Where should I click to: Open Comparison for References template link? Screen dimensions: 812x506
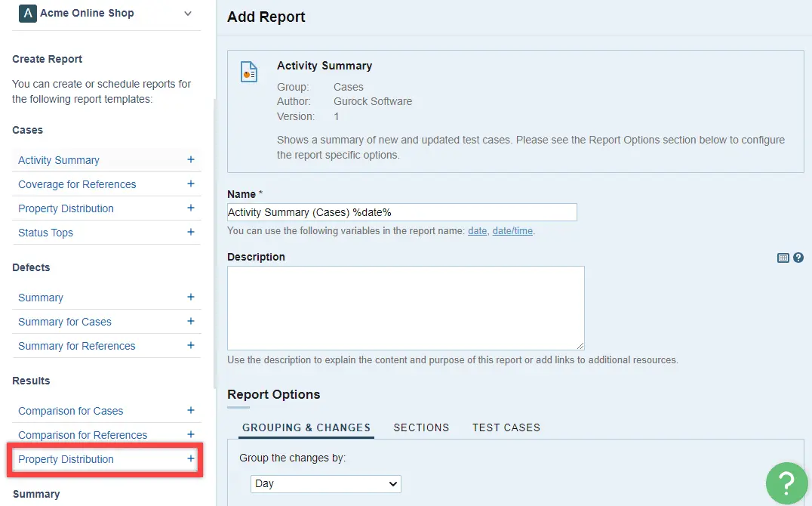coord(83,435)
